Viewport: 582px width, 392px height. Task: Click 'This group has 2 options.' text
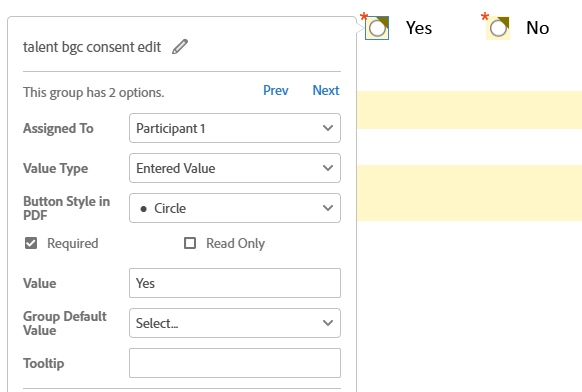tap(94, 92)
